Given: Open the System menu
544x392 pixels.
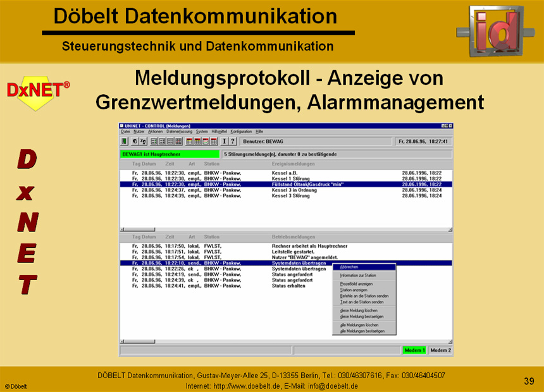Looking at the screenshot, I should (202, 132).
